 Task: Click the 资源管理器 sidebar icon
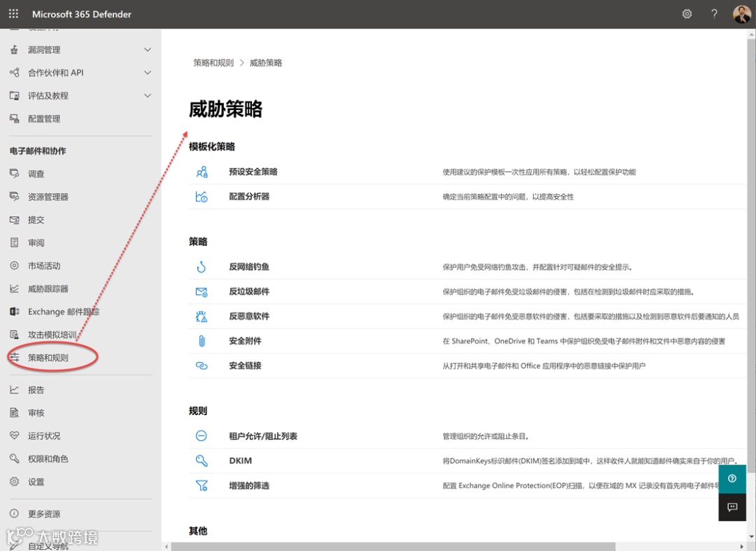tap(15, 197)
